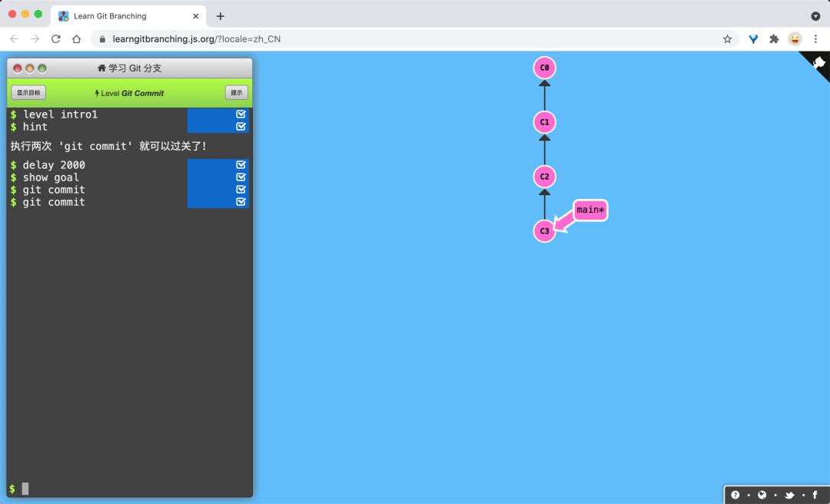Click hint text '执行两次 git commit 就可以过关了'
Screen dimensions: 830x504
[108, 146]
